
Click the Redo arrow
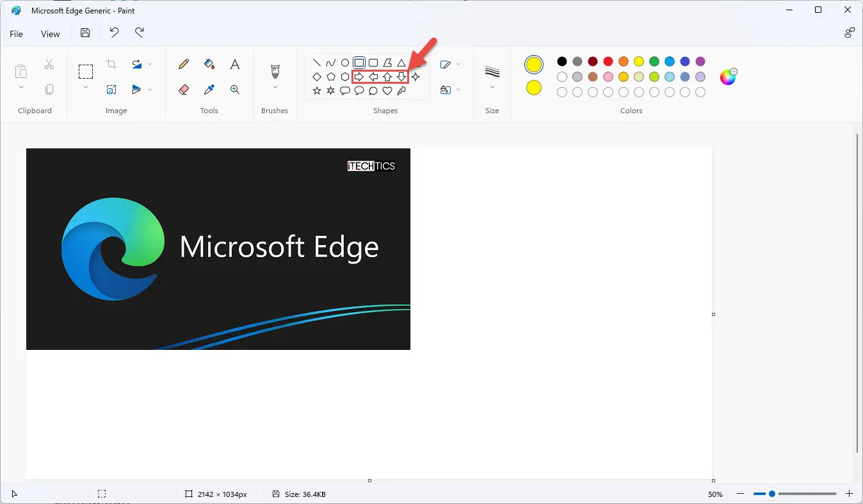[139, 33]
